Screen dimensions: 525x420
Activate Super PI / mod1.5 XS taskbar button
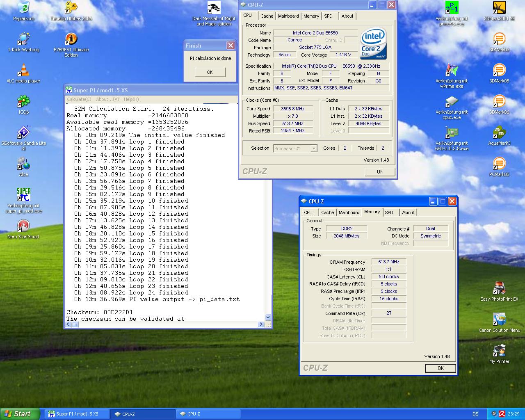[77, 414]
